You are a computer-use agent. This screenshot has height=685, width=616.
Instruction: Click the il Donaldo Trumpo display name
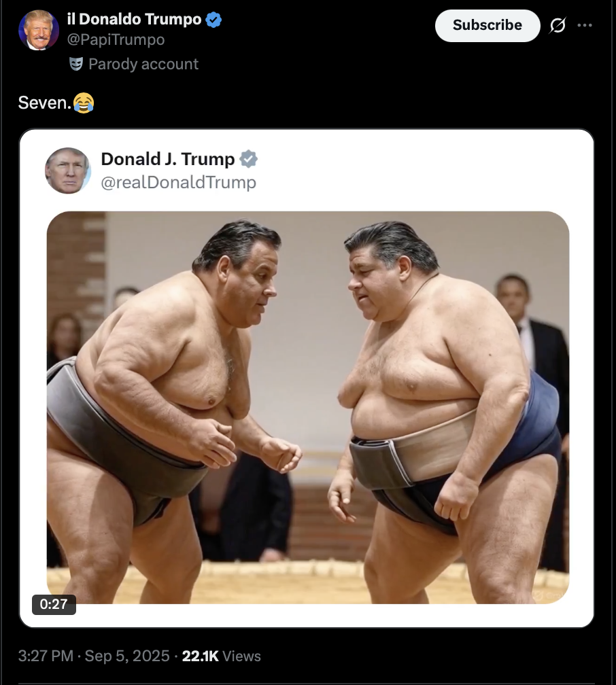tap(134, 19)
